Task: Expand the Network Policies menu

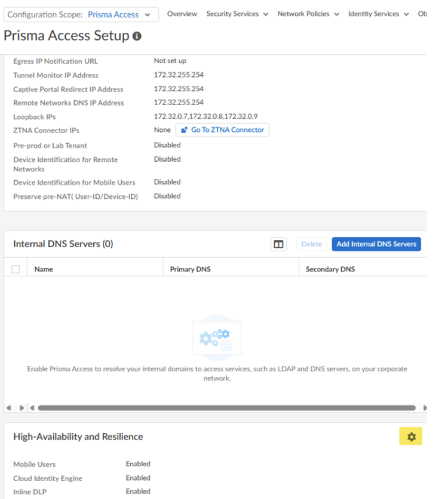Action: tap(308, 14)
